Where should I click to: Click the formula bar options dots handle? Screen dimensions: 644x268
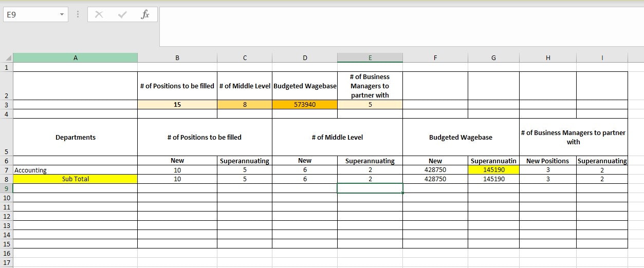[x=78, y=15]
